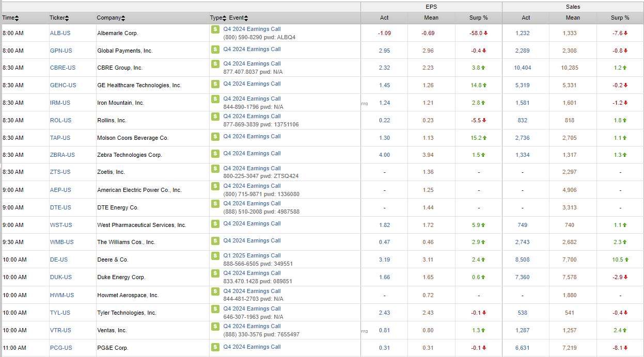Select the earnings icon in the Deere & Co. row
This screenshot has height=357, width=644.
coord(215,256)
